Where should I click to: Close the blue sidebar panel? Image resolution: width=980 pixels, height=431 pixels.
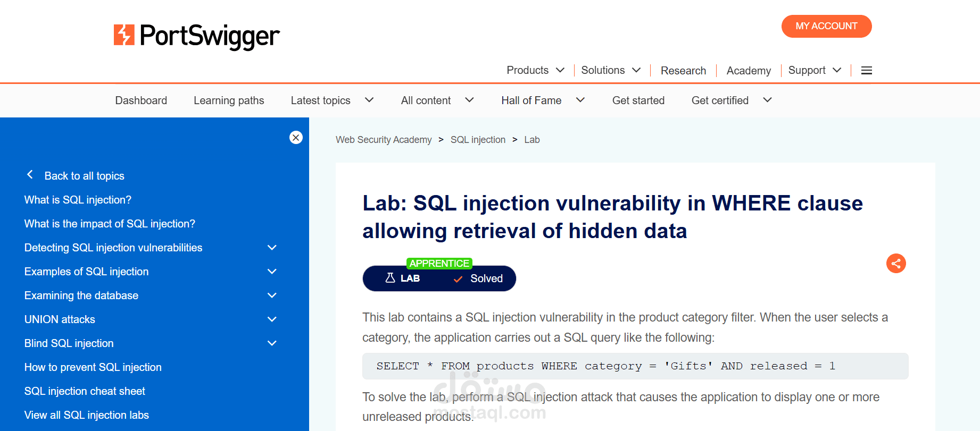tap(296, 138)
